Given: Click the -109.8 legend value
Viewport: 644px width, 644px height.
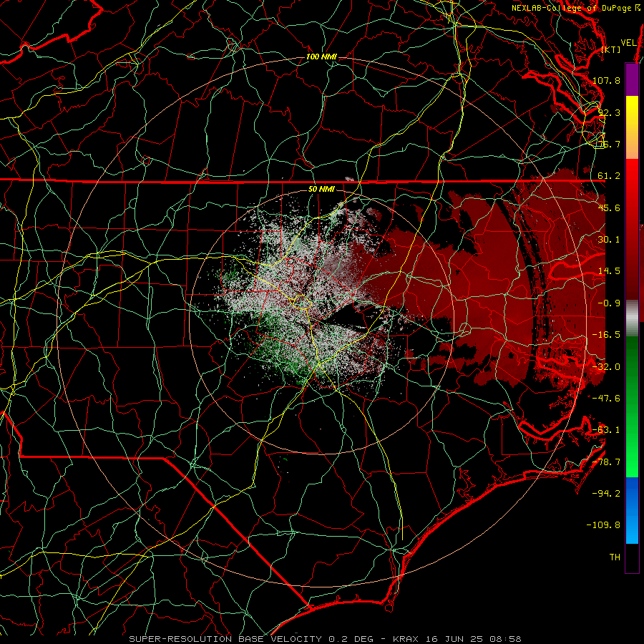Looking at the screenshot, I should click(604, 525).
